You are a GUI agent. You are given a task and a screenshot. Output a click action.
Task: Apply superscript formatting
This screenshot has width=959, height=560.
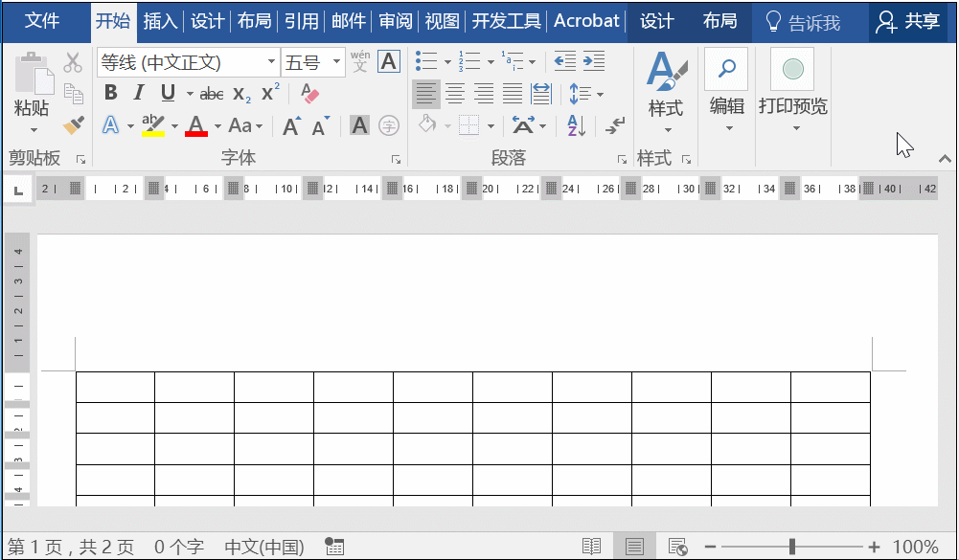[269, 91]
